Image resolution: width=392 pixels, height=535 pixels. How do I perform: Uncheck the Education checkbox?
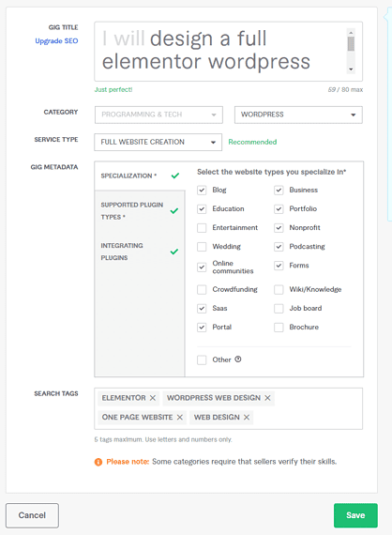[202, 208]
